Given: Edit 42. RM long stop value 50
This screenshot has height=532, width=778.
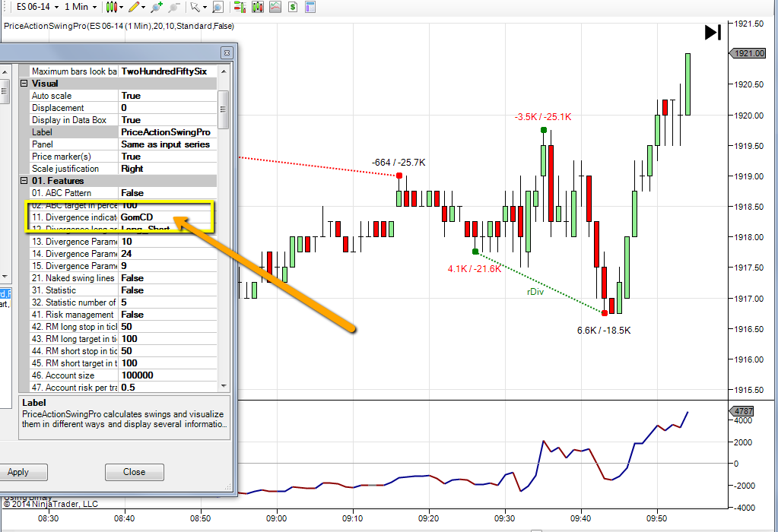Looking at the screenshot, I should click(168, 327).
